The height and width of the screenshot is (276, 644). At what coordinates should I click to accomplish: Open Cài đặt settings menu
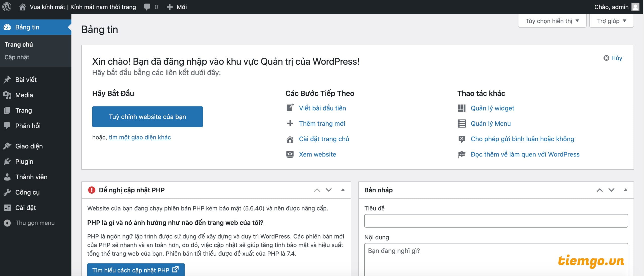click(25, 208)
